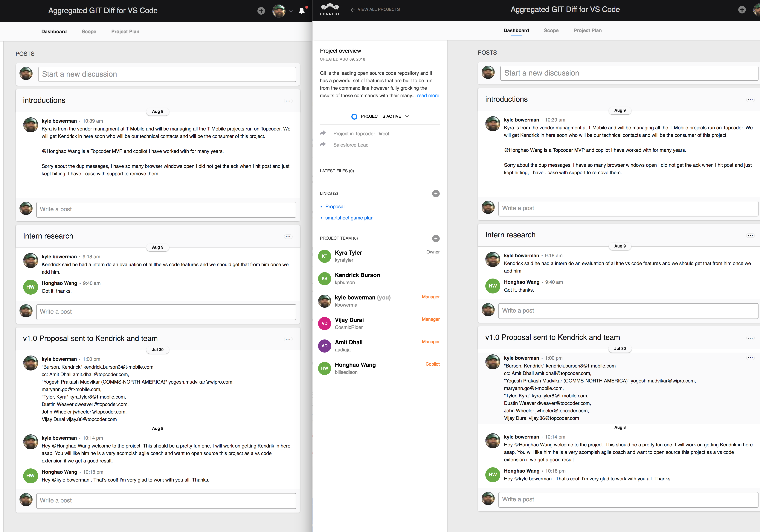This screenshot has height=532, width=760.
Task: Open Scope tab in right window
Action: [x=551, y=30]
